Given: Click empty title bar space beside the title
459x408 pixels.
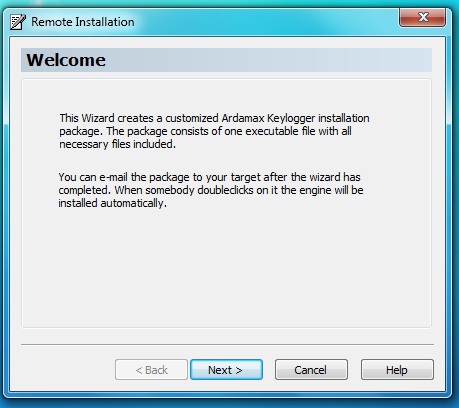Looking at the screenshot, I should [267, 22].
